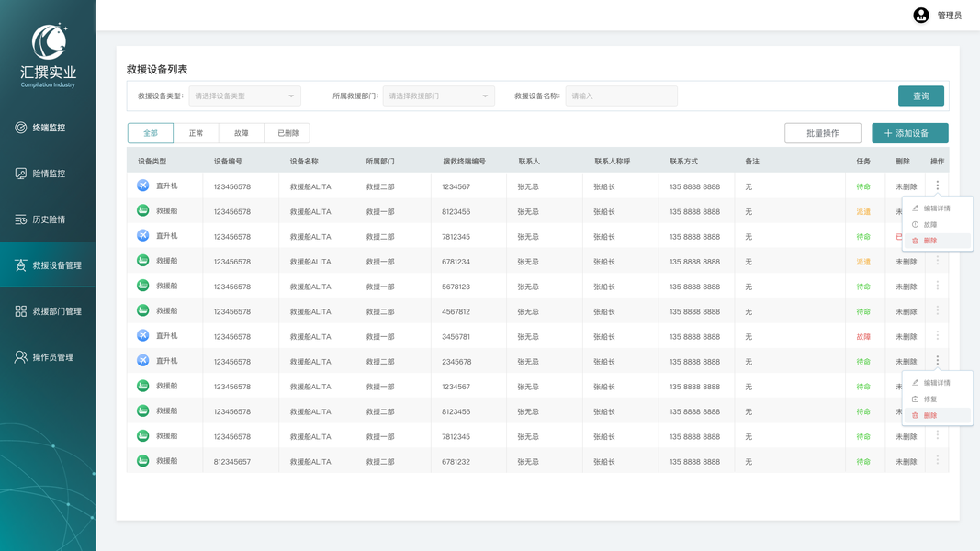Open kebab menu for terminal 6781234 row
Image resolution: width=980 pixels, height=551 pixels.
[937, 261]
